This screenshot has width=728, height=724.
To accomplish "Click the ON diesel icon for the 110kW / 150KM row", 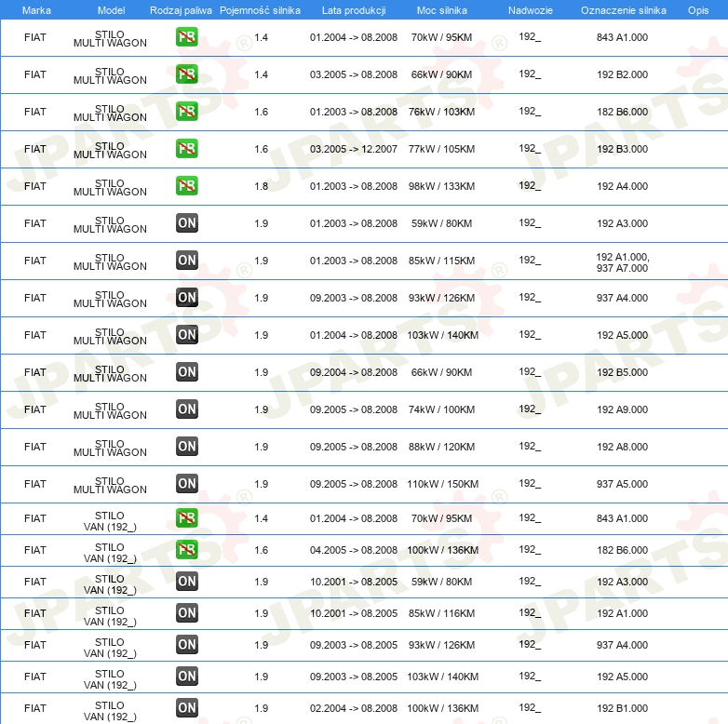I will [186, 484].
